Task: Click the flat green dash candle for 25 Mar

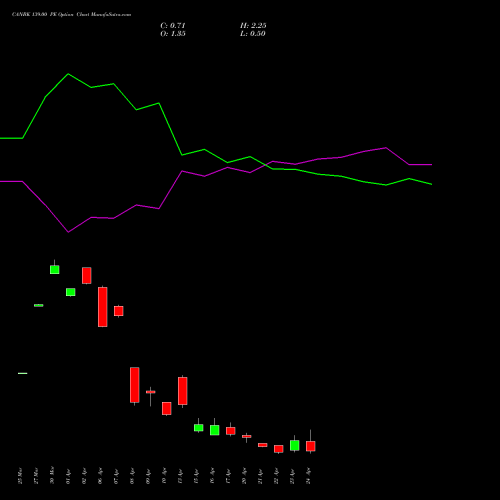Action: tap(23, 373)
